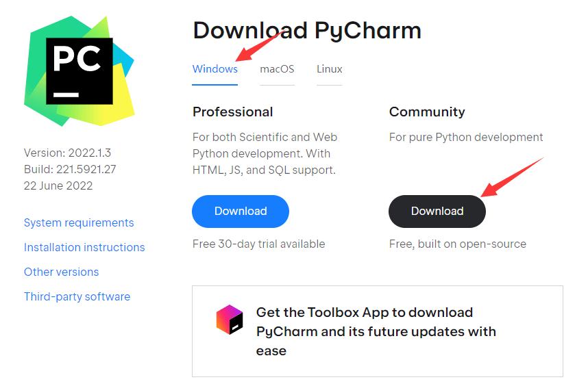Click the red arrow pointing at Windows
The image size is (588, 384).
click(260, 46)
